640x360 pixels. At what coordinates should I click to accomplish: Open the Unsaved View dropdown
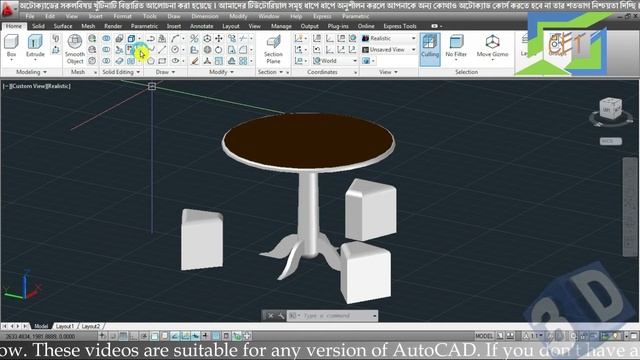389,49
